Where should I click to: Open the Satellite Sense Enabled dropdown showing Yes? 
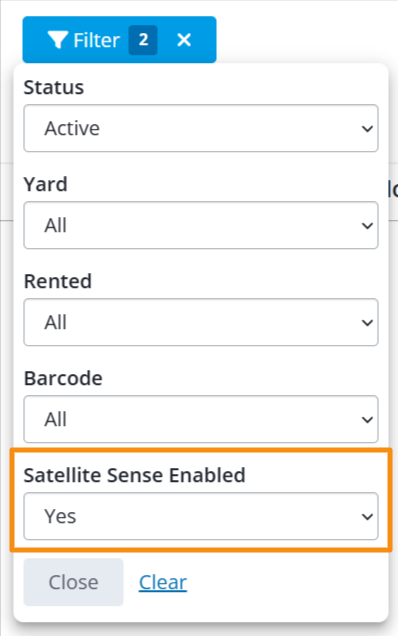click(x=201, y=516)
